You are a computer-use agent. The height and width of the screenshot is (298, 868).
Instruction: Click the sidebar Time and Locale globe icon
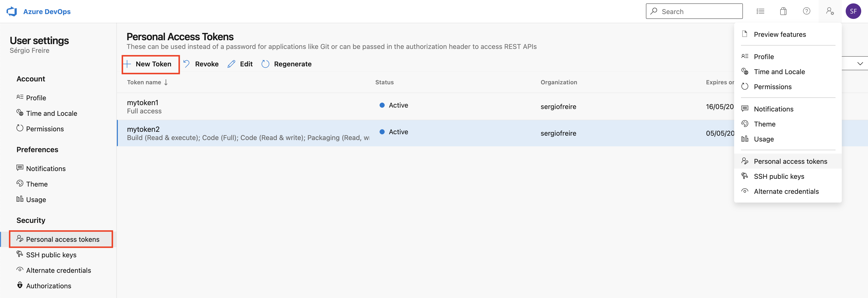(20, 113)
